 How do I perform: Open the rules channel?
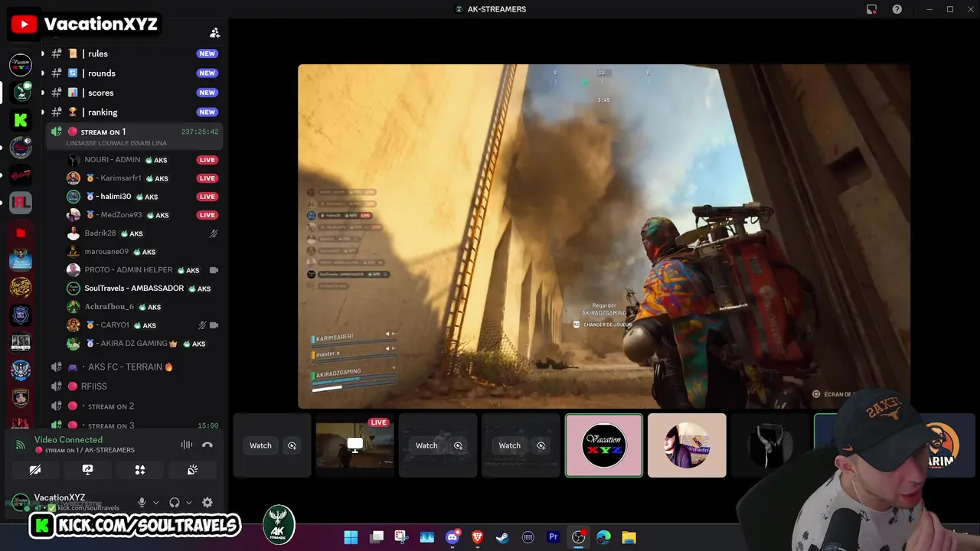point(134,54)
